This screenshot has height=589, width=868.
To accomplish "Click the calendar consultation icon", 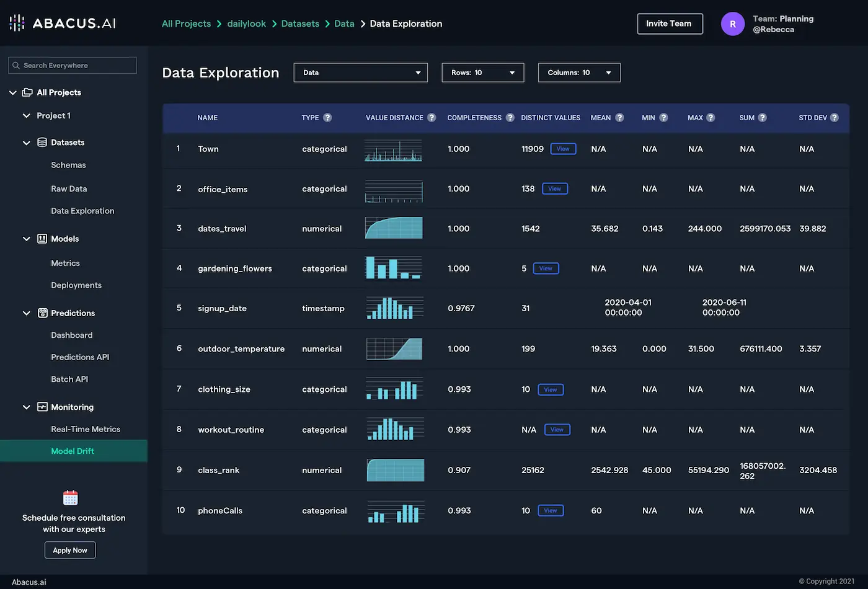I will pyautogui.click(x=71, y=498).
